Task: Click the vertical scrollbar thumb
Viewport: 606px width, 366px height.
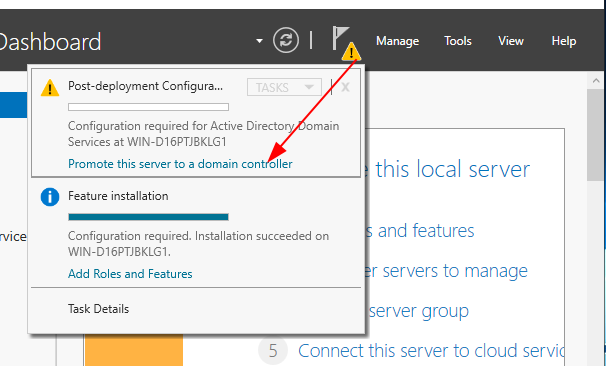Action: [596, 135]
